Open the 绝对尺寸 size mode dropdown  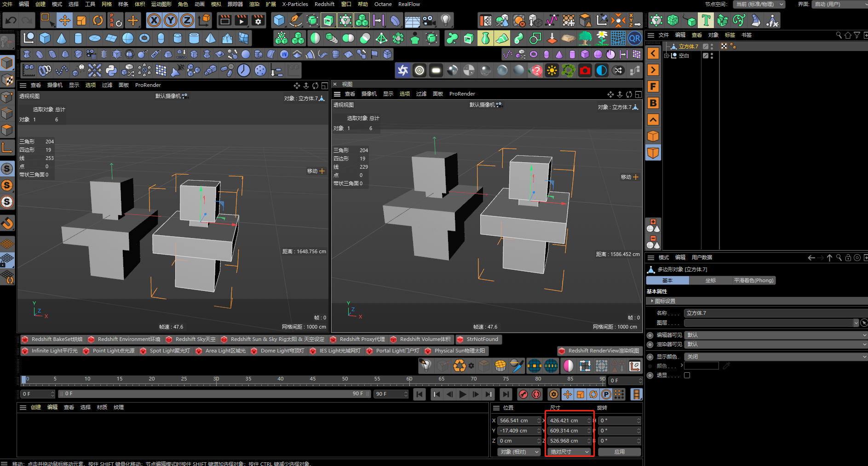[569, 452]
